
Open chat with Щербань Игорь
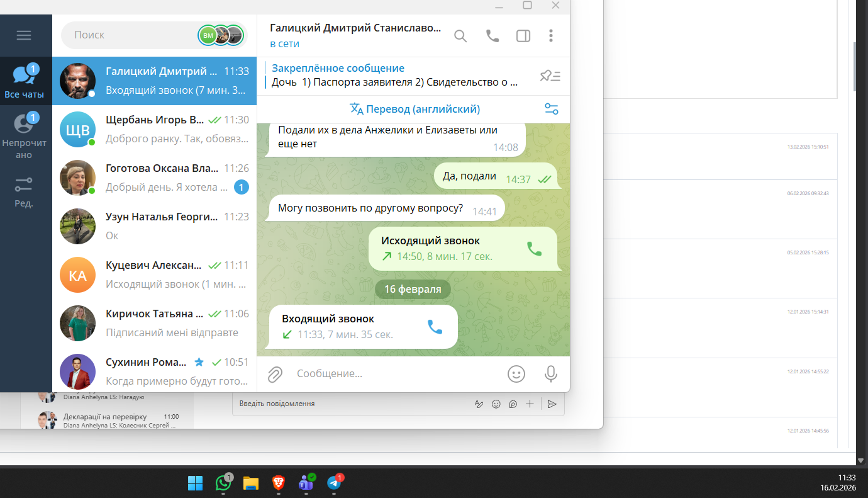[154, 129]
